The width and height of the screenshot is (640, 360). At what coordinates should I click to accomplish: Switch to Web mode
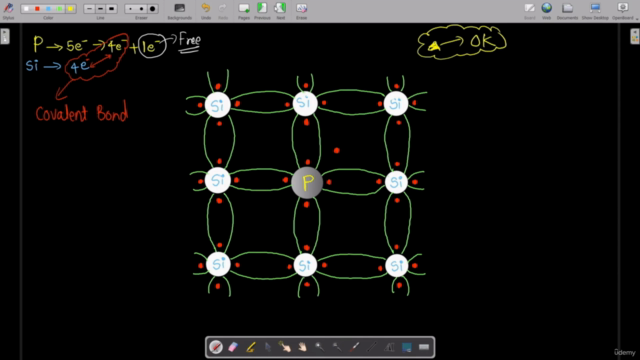(547, 11)
